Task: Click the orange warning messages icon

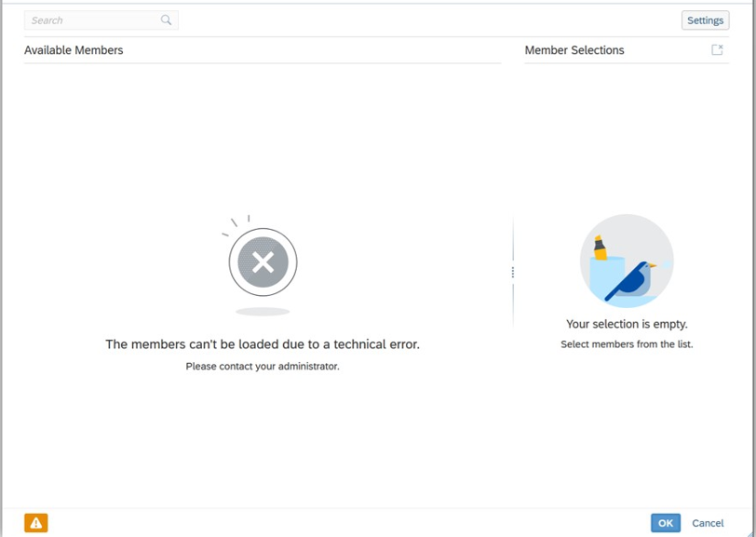Action: pyautogui.click(x=36, y=522)
